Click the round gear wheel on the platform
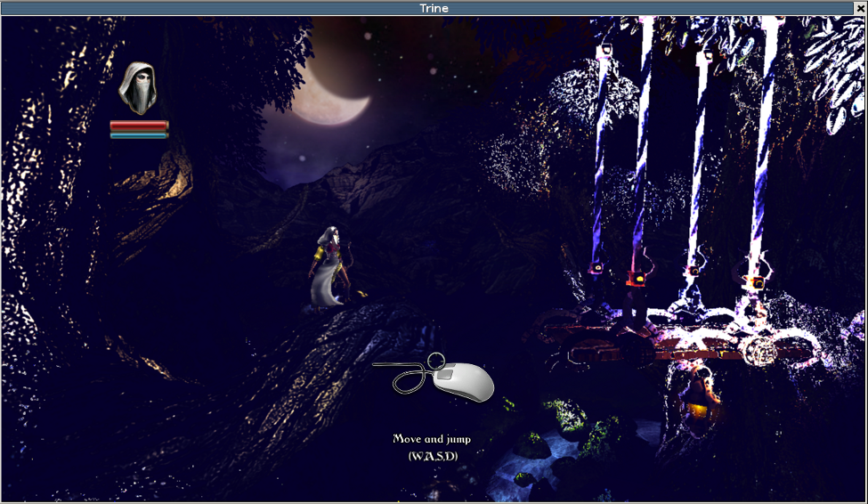868x504 pixels. 759,349
